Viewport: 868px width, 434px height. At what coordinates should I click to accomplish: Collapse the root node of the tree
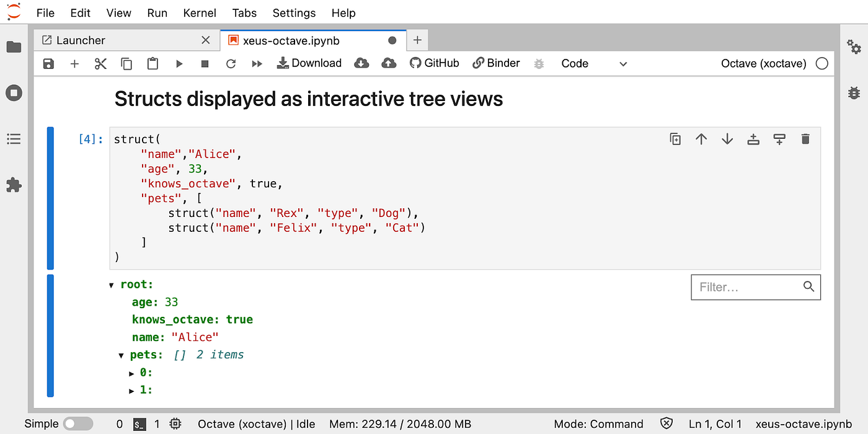pos(111,285)
